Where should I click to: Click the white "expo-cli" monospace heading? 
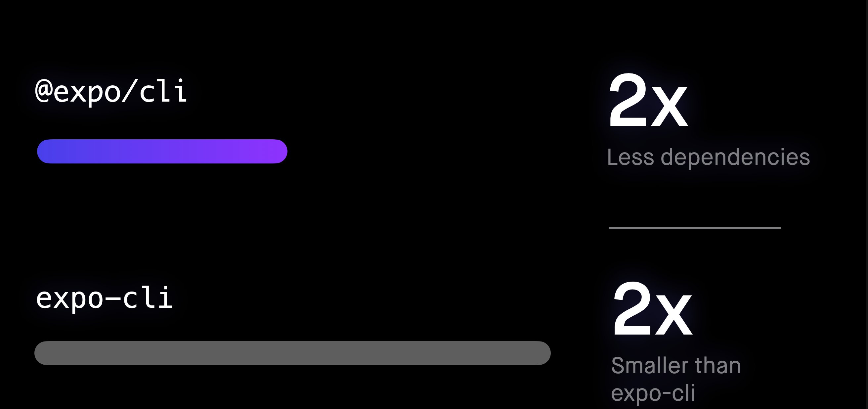coord(104,298)
